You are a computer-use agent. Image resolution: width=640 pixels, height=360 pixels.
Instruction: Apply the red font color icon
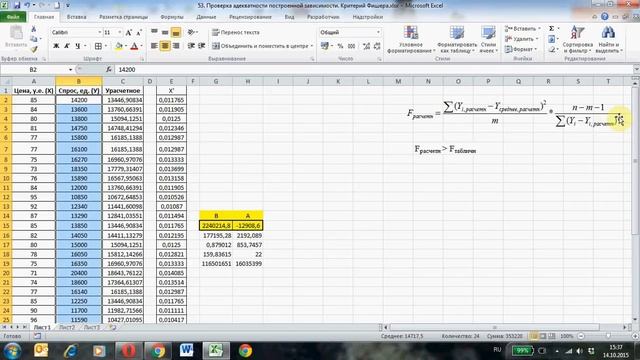click(134, 46)
